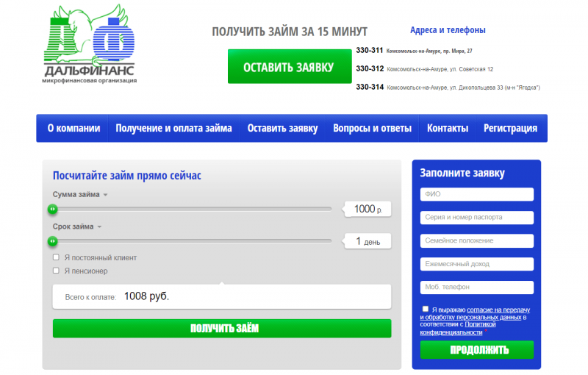Tick the personal data consent checkbox
Image resolution: width=588 pixels, height=375 pixels.
click(425, 309)
